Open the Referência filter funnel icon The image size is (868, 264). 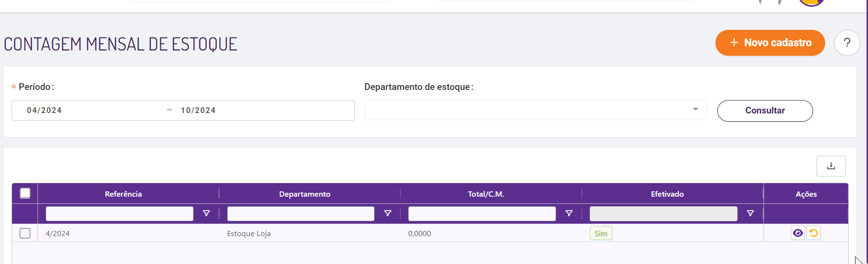point(207,214)
